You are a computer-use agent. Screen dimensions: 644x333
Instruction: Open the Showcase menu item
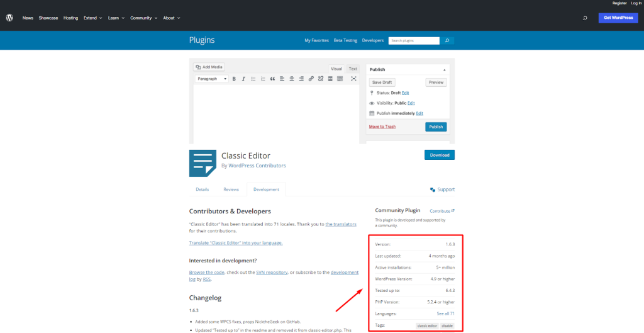tap(48, 18)
